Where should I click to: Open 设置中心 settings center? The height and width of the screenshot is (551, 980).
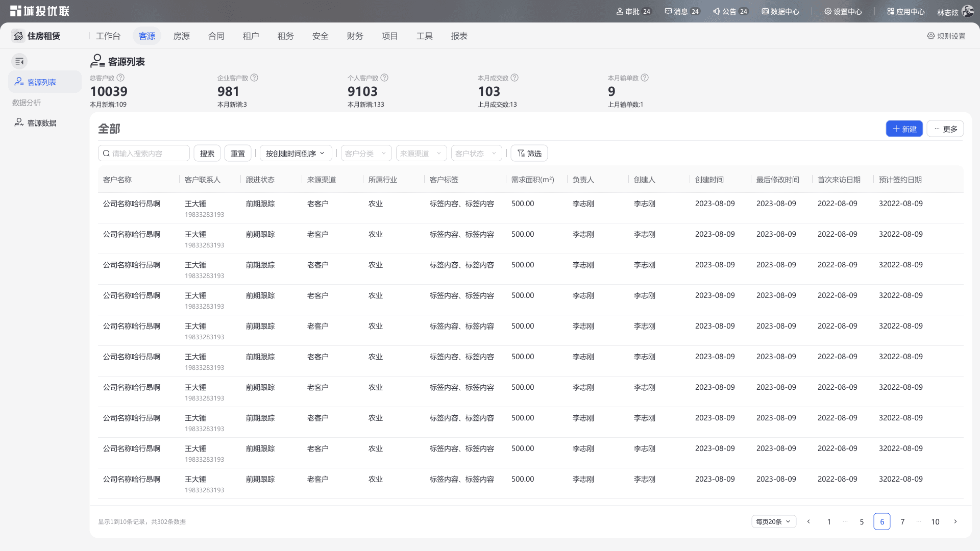coord(843,11)
